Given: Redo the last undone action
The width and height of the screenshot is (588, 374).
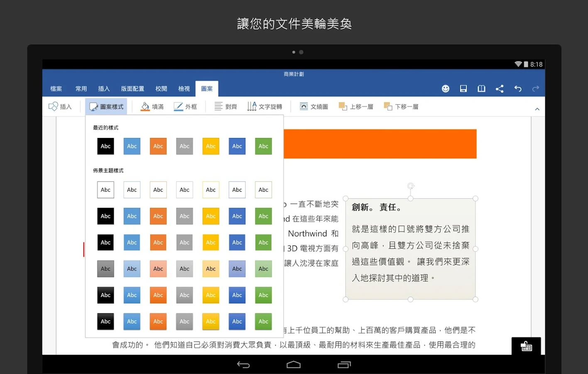Looking at the screenshot, I should pos(535,89).
